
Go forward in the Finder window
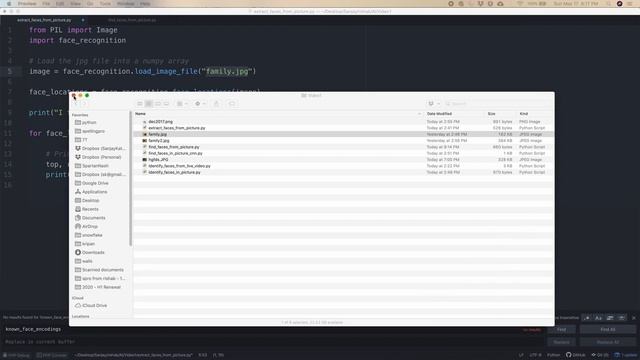[84, 104]
